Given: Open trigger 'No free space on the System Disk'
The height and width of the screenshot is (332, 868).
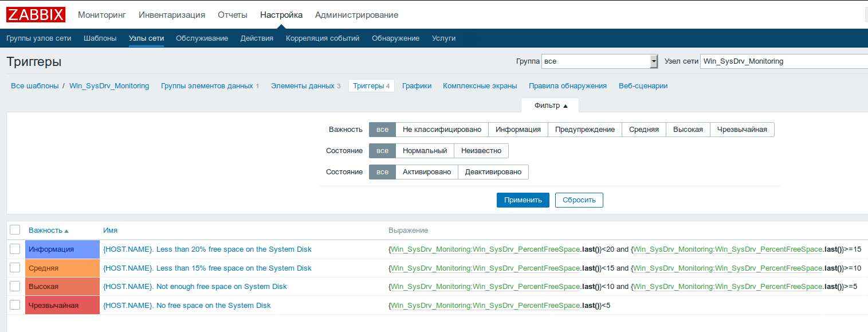Looking at the screenshot, I should click(187, 306).
